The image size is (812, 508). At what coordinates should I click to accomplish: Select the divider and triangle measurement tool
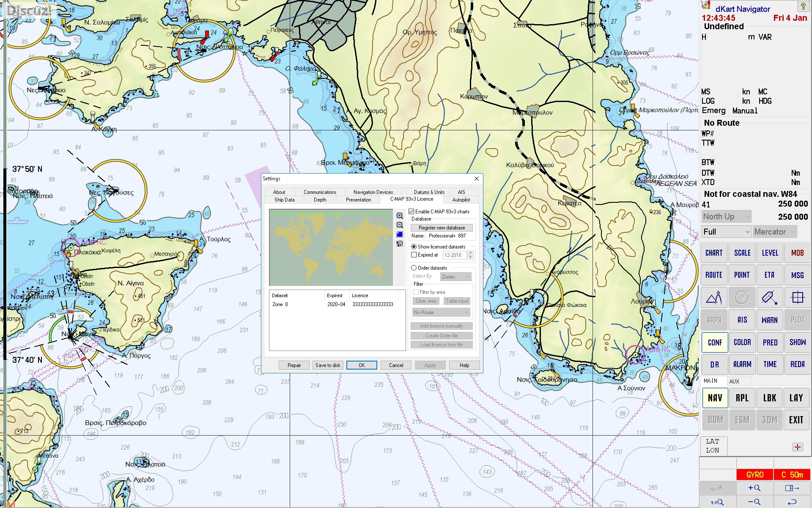point(714,298)
